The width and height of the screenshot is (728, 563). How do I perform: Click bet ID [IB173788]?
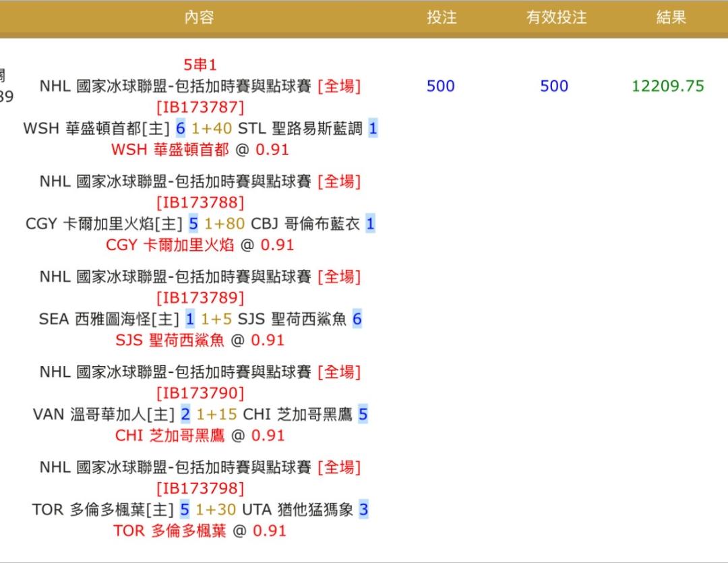click(x=200, y=202)
